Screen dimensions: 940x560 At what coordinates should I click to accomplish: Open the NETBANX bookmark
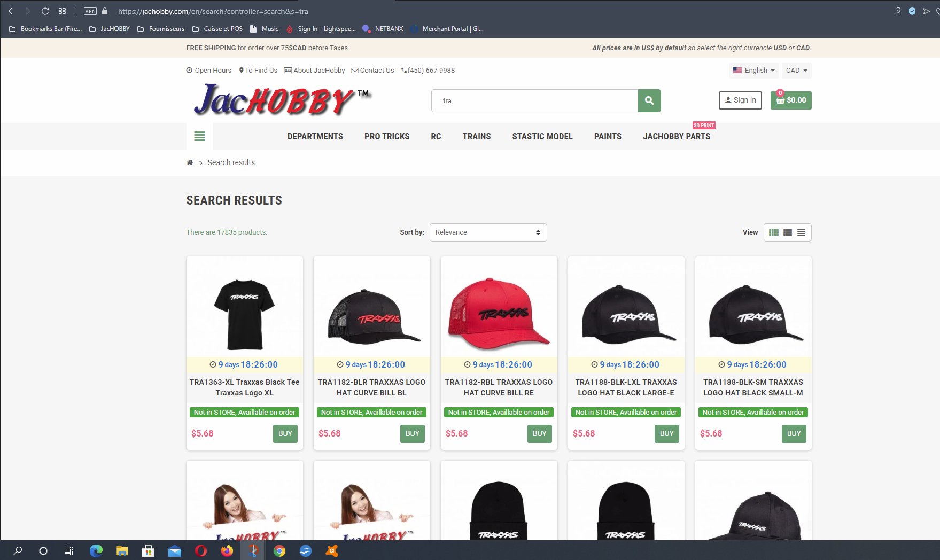pos(383,29)
